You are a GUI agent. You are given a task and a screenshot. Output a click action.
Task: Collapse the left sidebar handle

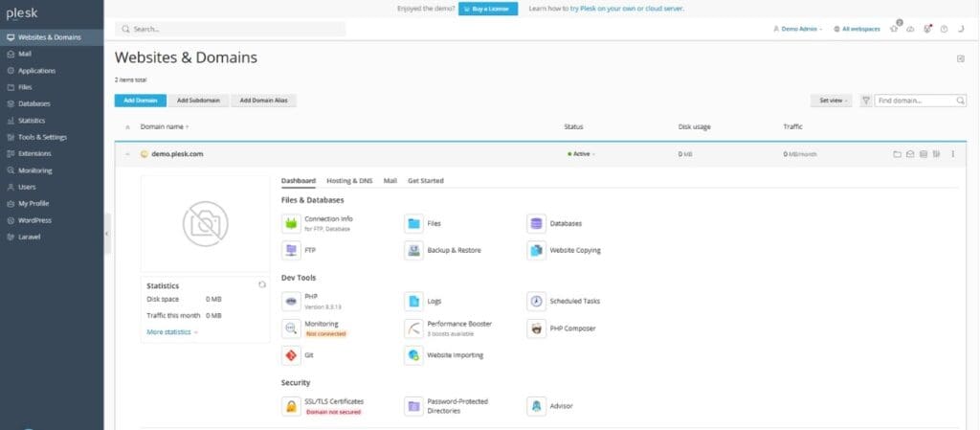click(107, 233)
